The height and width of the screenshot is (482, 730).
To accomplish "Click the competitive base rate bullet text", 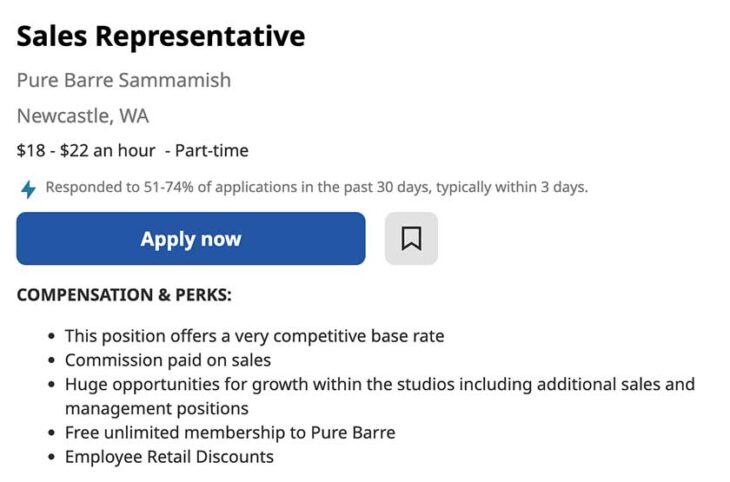I will point(254,336).
